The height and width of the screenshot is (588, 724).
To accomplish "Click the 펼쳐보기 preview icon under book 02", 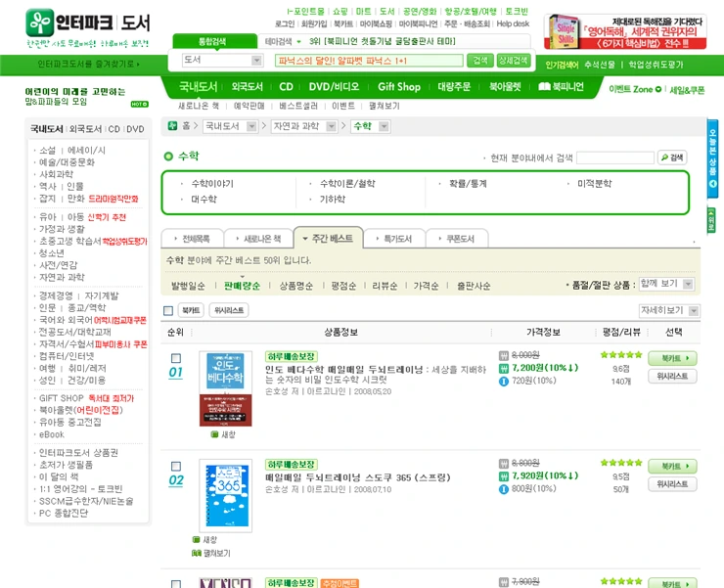I will (197, 553).
